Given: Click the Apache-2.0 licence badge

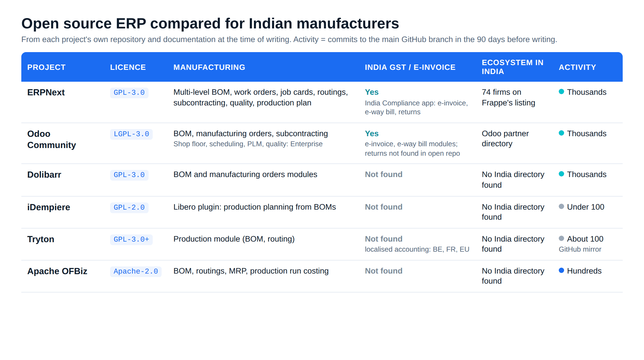Looking at the screenshot, I should coord(136,271).
